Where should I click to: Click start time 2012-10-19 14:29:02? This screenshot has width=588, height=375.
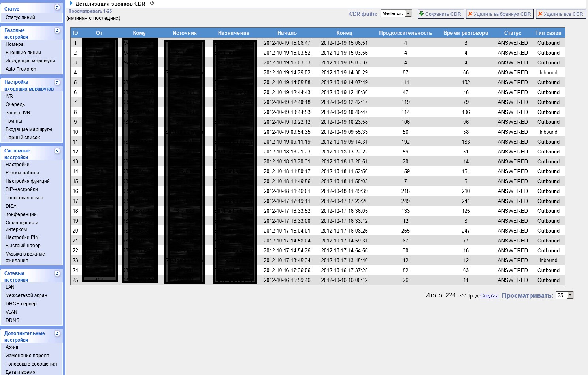pos(287,72)
